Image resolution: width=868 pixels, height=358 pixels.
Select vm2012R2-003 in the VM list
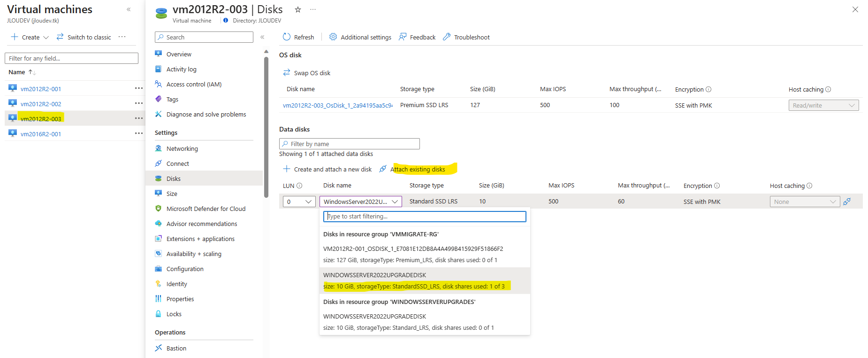pyautogui.click(x=41, y=119)
